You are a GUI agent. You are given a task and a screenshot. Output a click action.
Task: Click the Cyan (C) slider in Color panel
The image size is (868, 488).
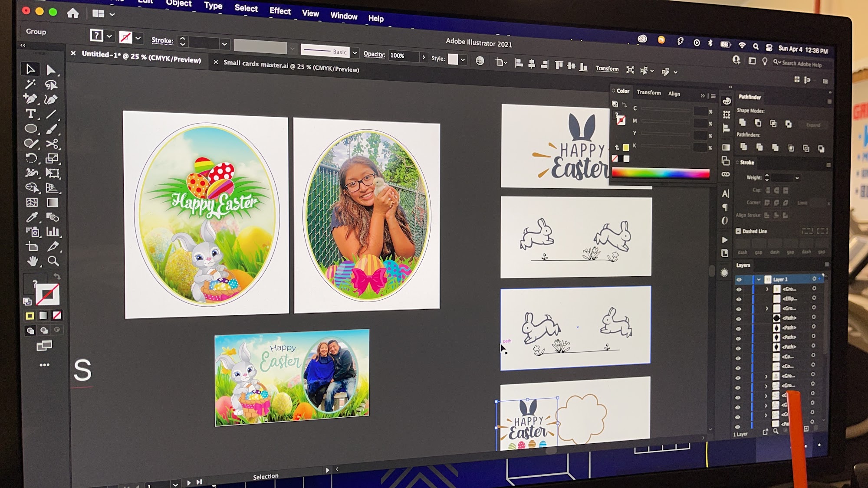[x=665, y=109]
